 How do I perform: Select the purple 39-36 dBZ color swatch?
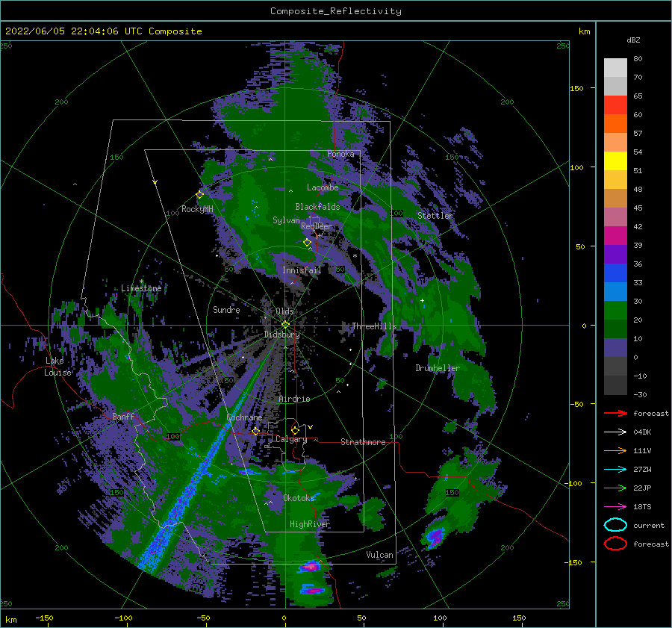pyautogui.click(x=615, y=255)
